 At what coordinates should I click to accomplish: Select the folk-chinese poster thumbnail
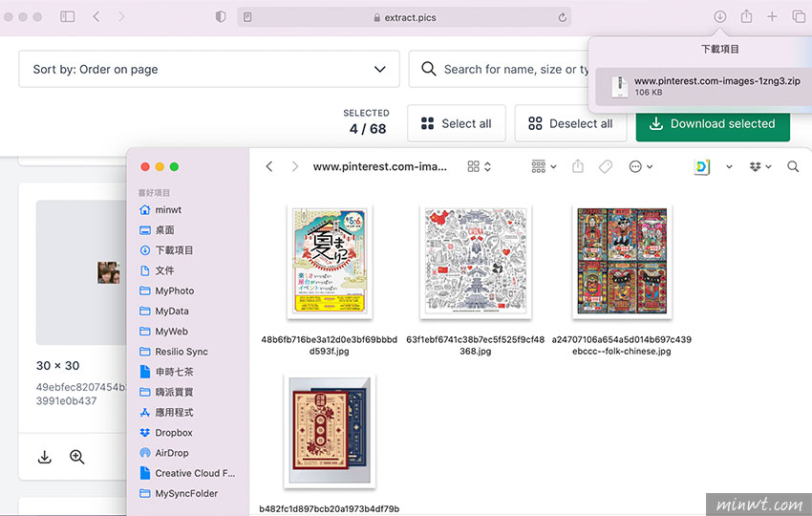point(622,261)
